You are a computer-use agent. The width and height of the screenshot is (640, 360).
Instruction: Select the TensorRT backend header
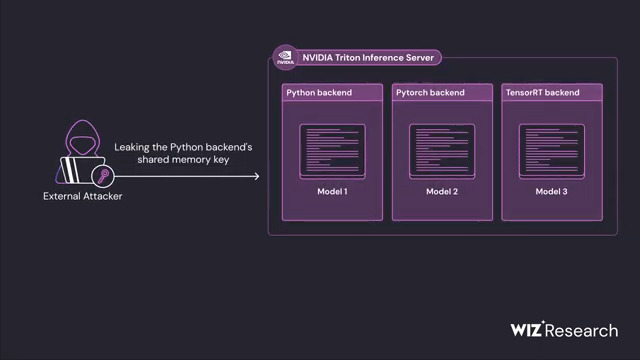tap(552, 93)
